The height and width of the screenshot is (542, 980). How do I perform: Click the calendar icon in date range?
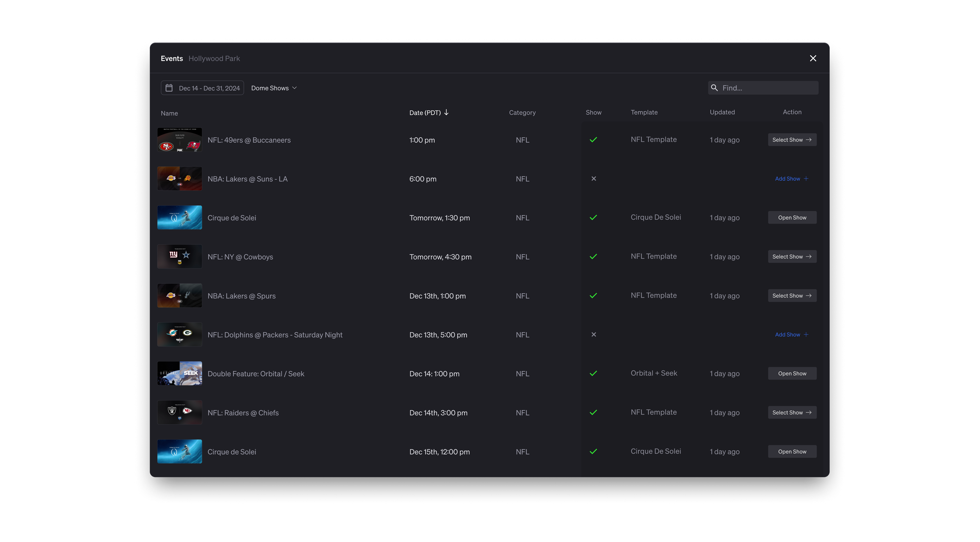(169, 88)
